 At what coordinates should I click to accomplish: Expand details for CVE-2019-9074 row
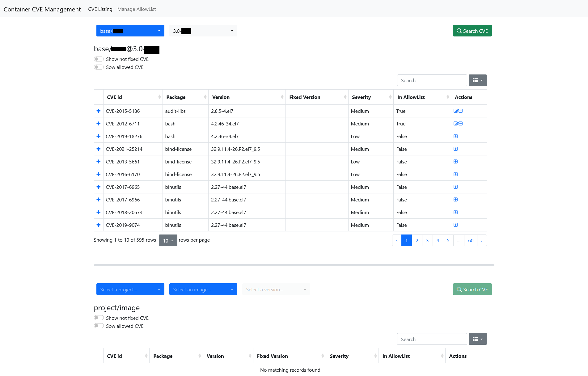pyautogui.click(x=98, y=225)
